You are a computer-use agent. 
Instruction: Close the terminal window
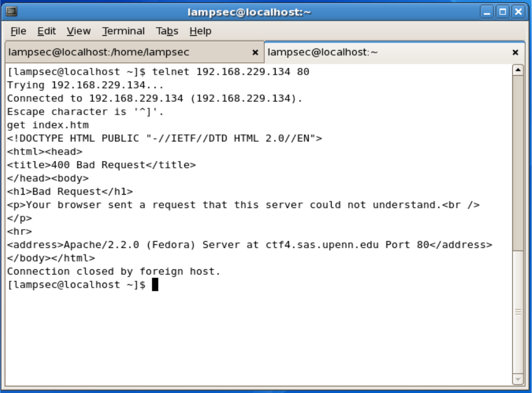[518, 12]
